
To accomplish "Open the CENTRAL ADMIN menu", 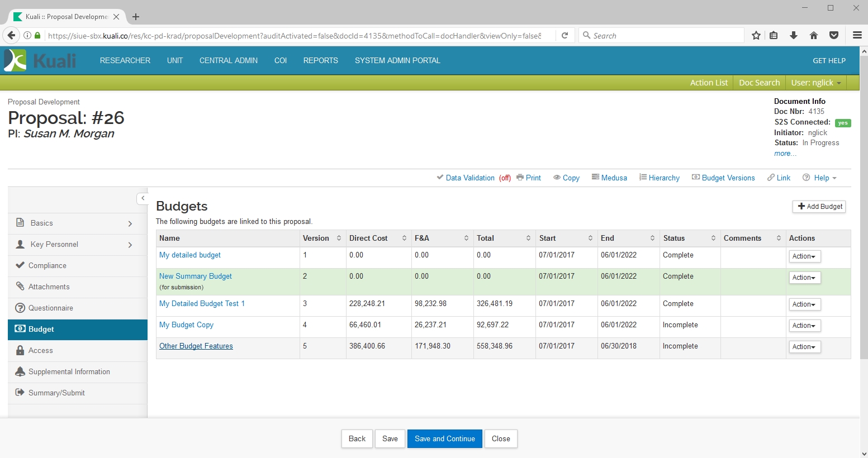I will tap(228, 60).
